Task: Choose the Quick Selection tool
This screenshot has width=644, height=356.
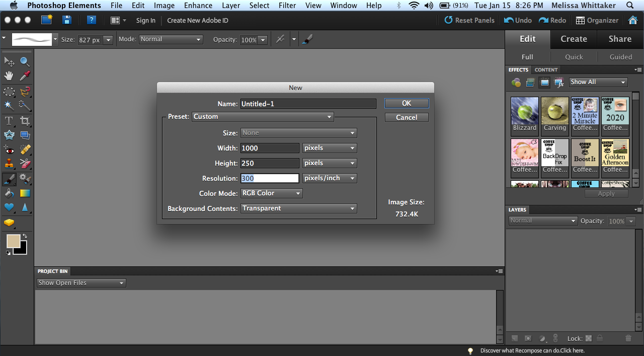Action: [x=25, y=106]
